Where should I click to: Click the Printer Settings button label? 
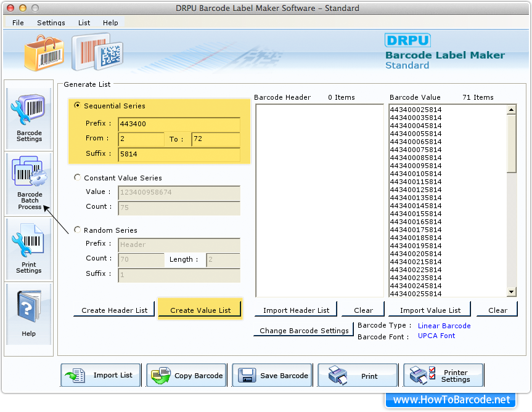tap(456, 376)
